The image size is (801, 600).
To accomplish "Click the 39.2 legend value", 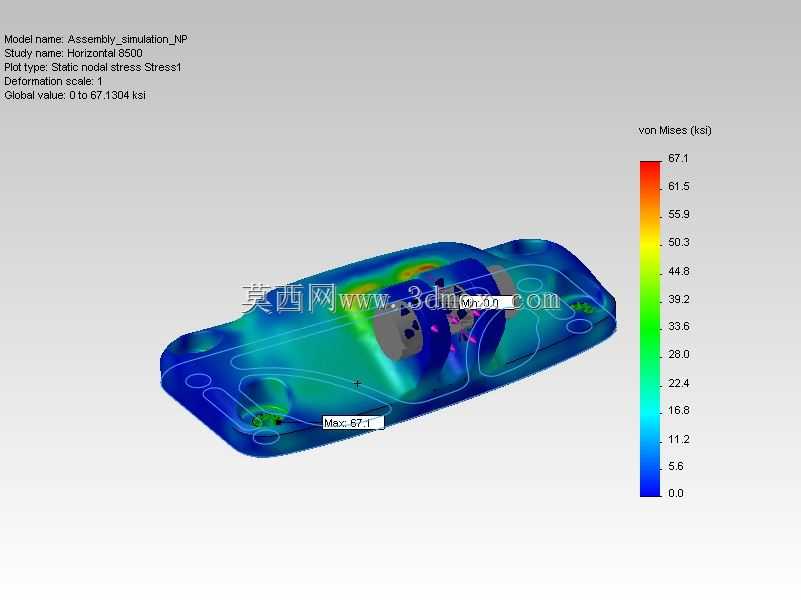I will pyautogui.click(x=679, y=299).
